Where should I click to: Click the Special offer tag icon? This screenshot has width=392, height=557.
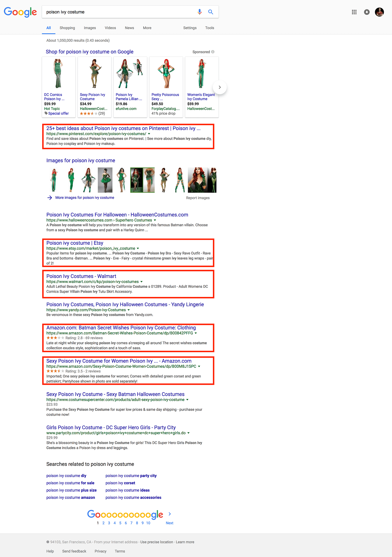tap(46, 113)
